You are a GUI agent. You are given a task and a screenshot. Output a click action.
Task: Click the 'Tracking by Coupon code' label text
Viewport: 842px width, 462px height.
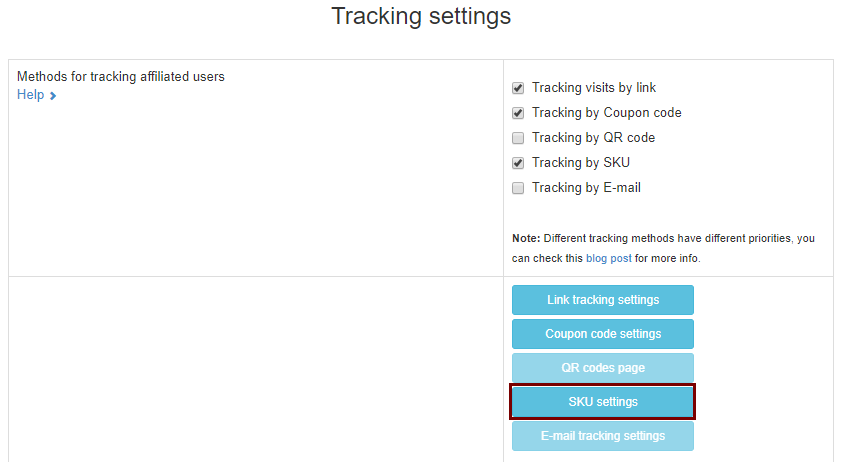(607, 113)
